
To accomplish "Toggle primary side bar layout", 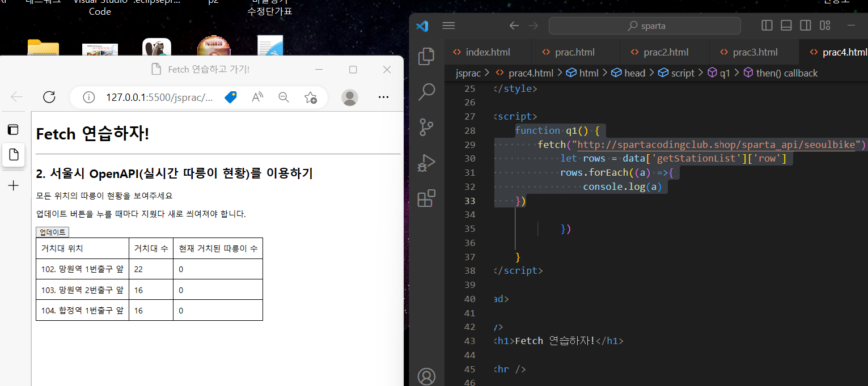I will (x=767, y=26).
